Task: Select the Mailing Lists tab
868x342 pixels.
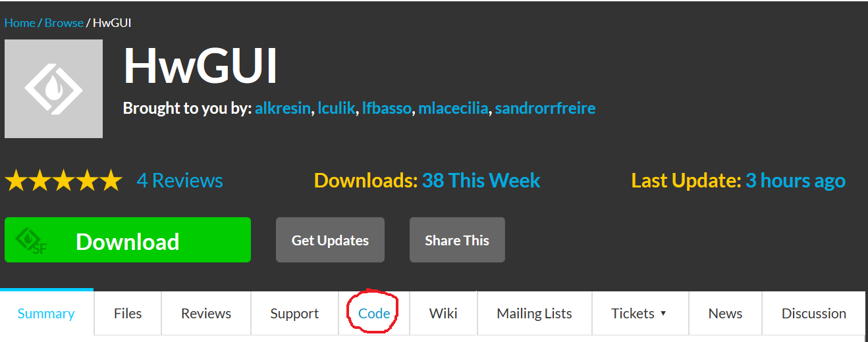Action: pos(534,314)
